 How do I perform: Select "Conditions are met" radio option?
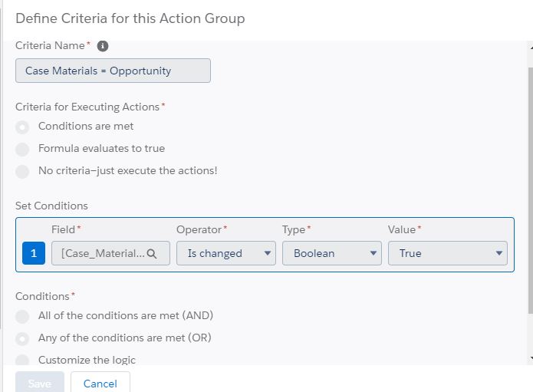click(x=23, y=127)
